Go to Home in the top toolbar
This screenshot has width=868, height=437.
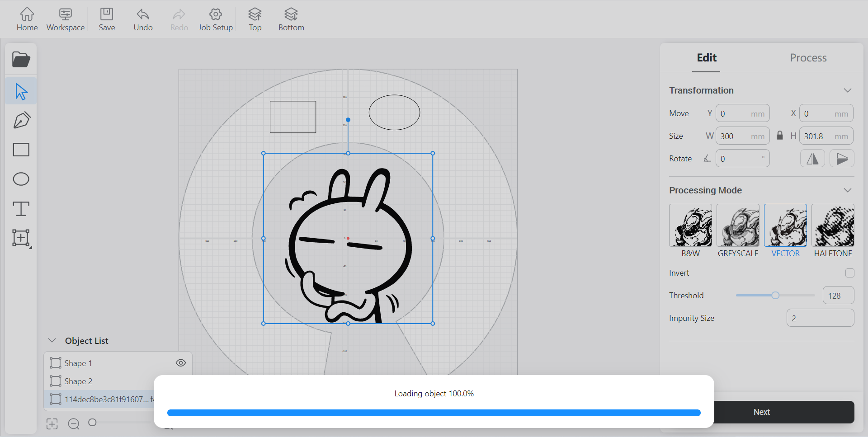point(27,20)
